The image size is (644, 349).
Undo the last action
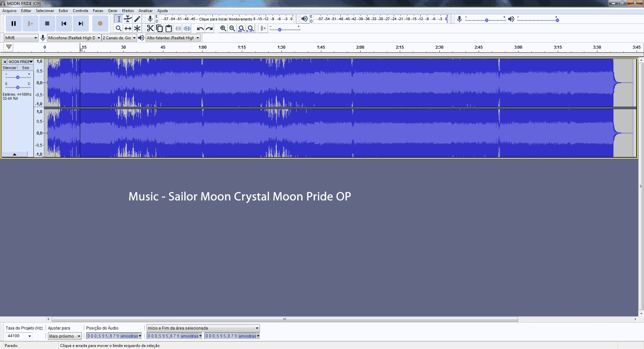200,29
